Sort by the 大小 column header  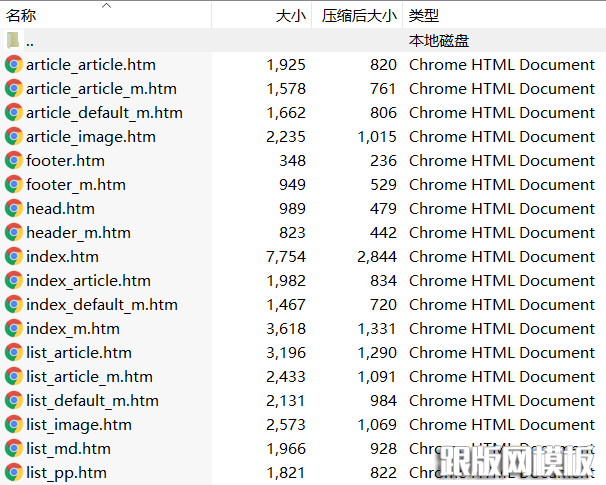point(290,16)
